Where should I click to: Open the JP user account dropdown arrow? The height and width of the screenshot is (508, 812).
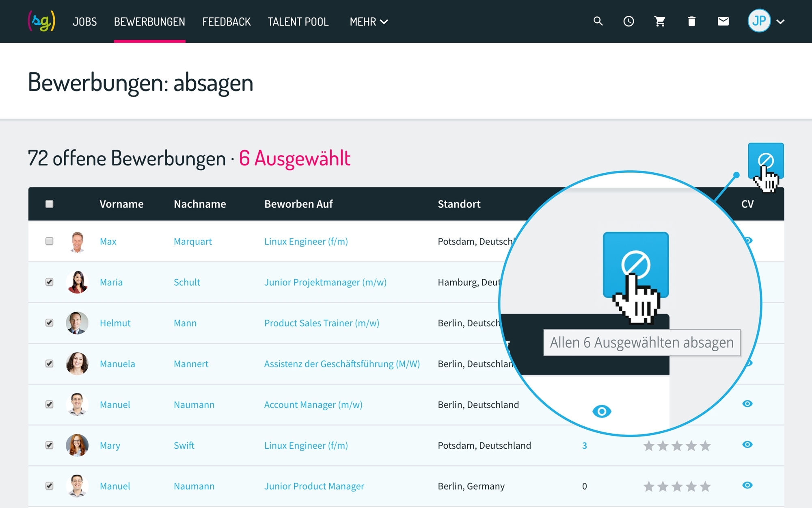[780, 22]
